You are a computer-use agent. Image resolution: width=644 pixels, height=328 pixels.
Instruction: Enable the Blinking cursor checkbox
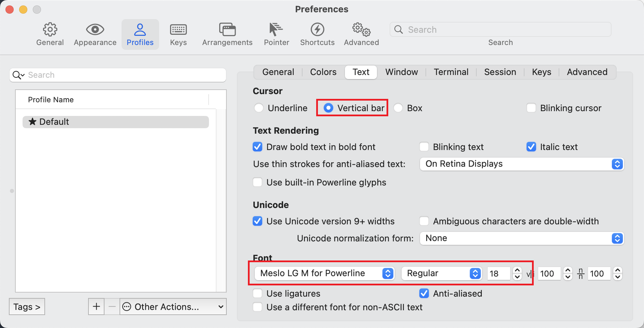[531, 108]
